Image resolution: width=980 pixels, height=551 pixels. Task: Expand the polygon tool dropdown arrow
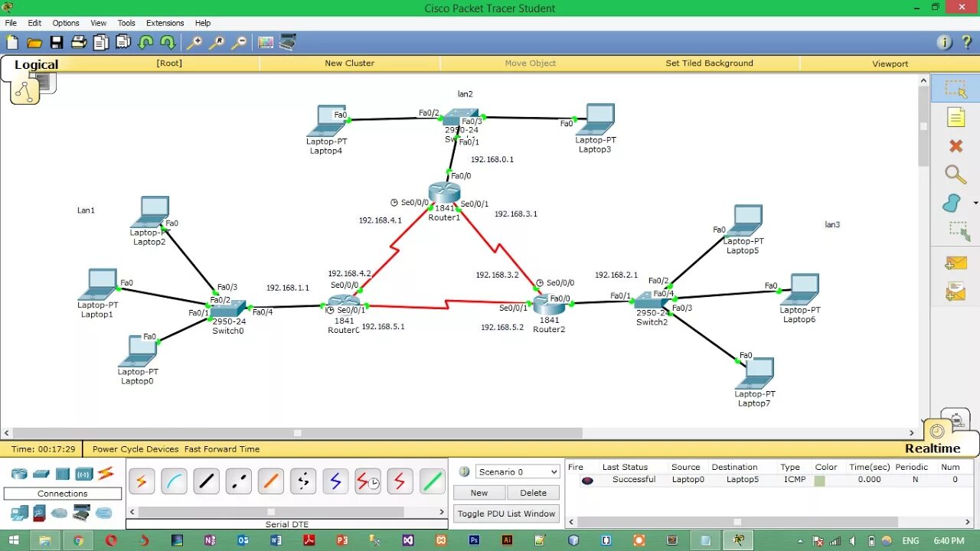[x=975, y=204]
